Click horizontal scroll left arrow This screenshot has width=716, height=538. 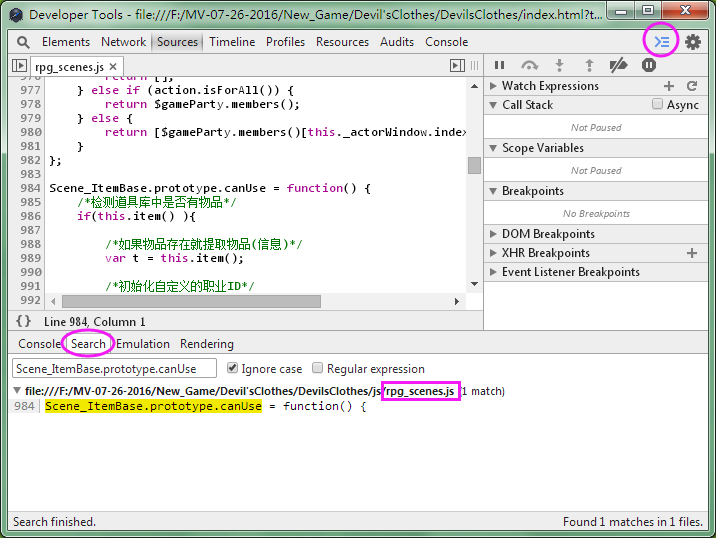[53, 301]
